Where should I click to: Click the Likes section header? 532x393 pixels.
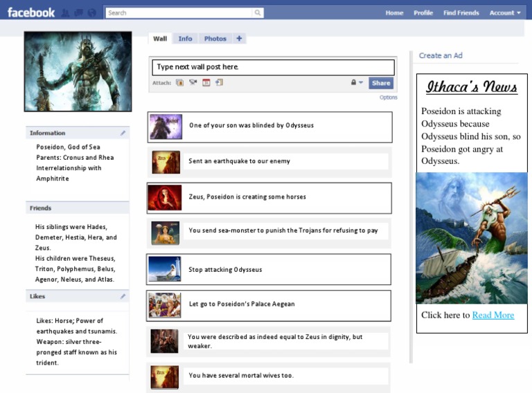pos(78,296)
